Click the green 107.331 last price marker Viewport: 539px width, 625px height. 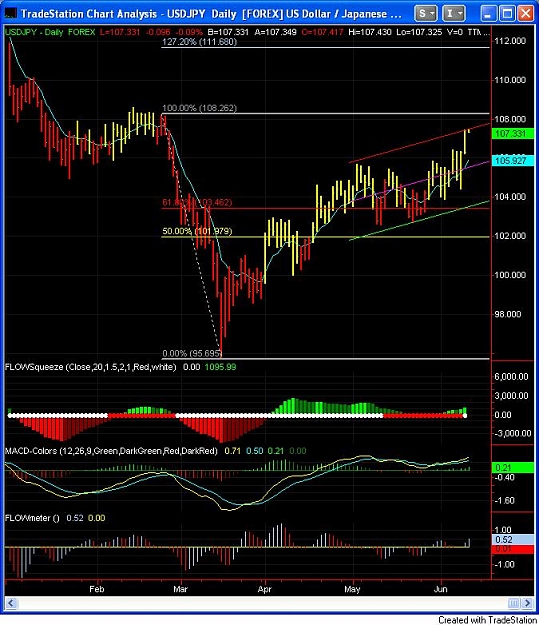coord(512,134)
